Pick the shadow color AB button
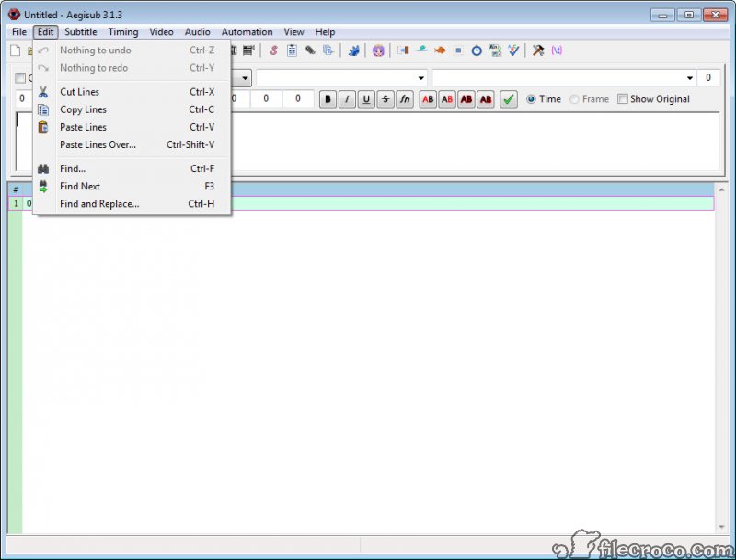The width and height of the screenshot is (736, 560). point(486,99)
